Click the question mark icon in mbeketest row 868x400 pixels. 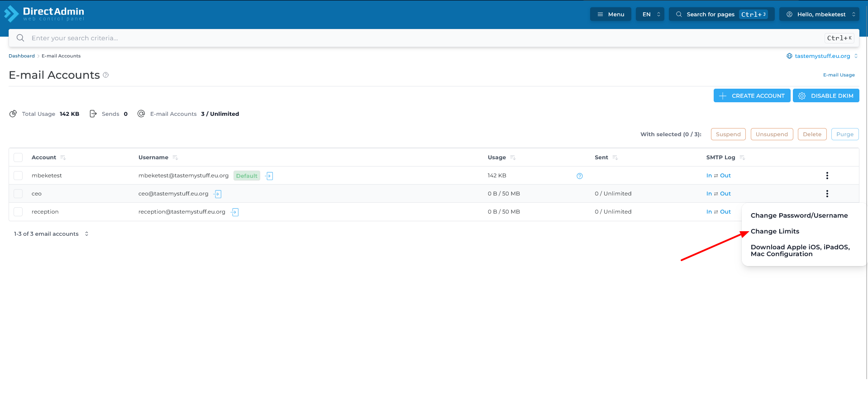pos(579,176)
